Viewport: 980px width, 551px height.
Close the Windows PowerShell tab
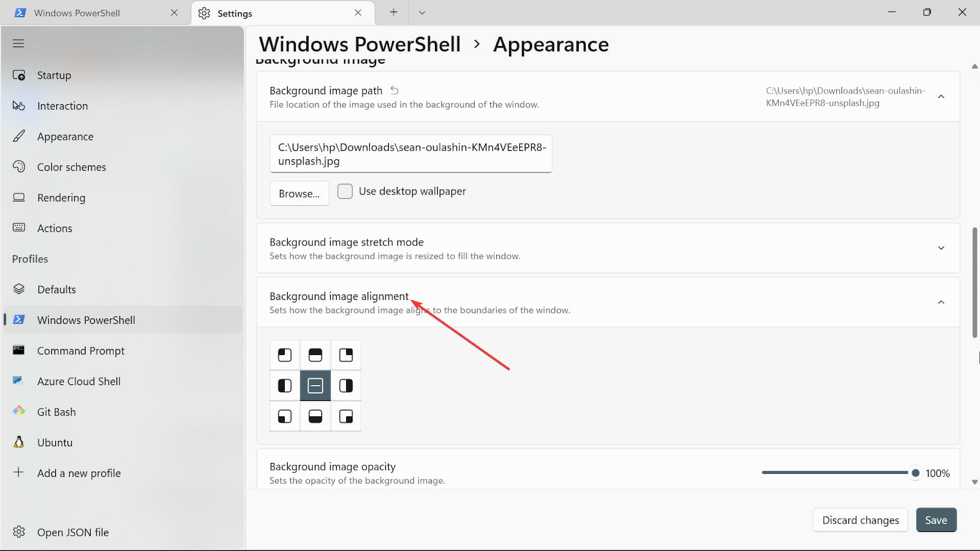tap(175, 13)
